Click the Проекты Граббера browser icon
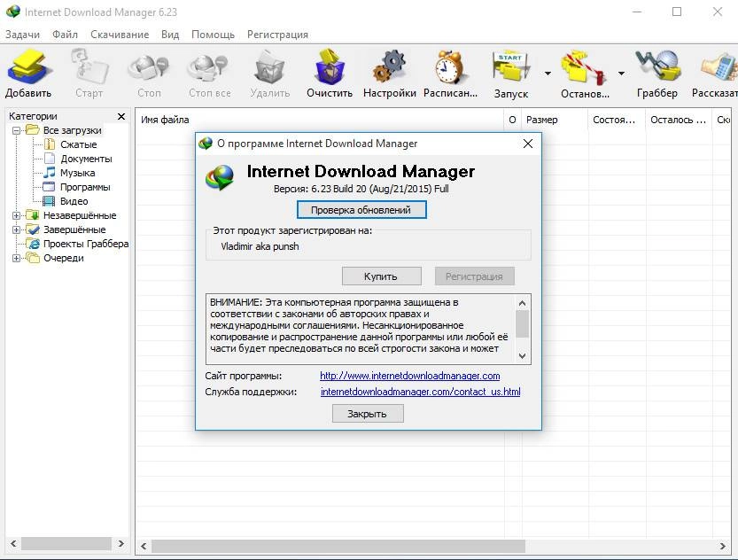The image size is (738, 560). point(33,244)
